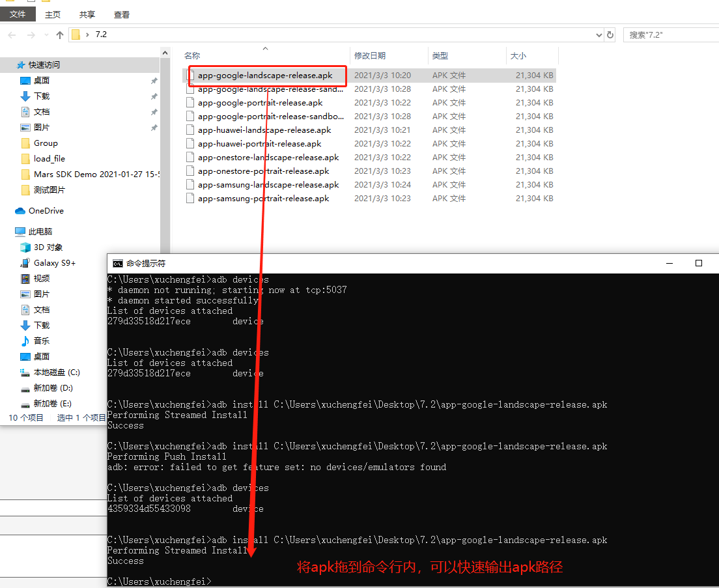The width and height of the screenshot is (719, 588).
Task: Select app-google-portrait-release.apk file
Action: point(260,103)
